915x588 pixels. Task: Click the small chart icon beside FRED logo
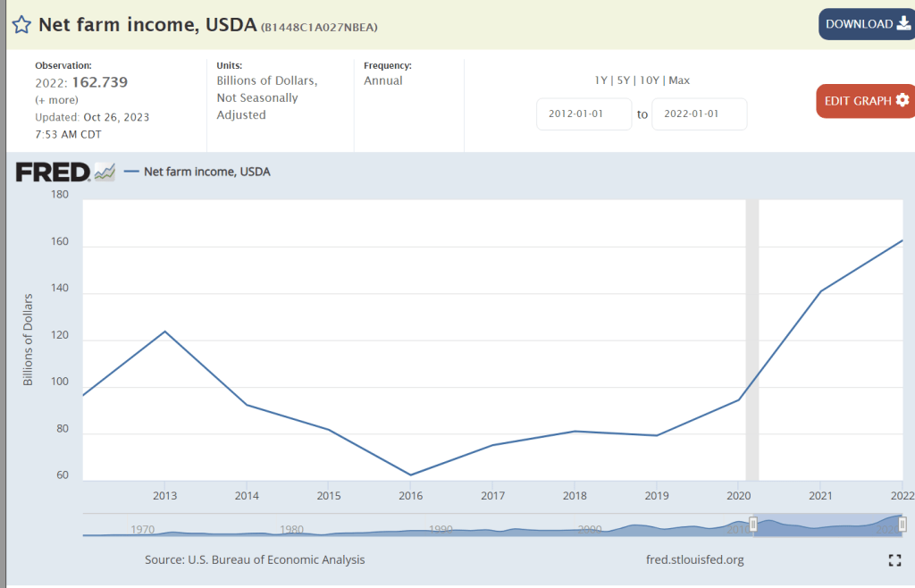click(x=105, y=172)
